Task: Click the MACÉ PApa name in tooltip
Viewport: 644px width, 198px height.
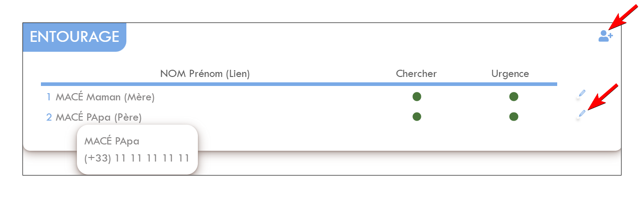Action: tap(112, 141)
